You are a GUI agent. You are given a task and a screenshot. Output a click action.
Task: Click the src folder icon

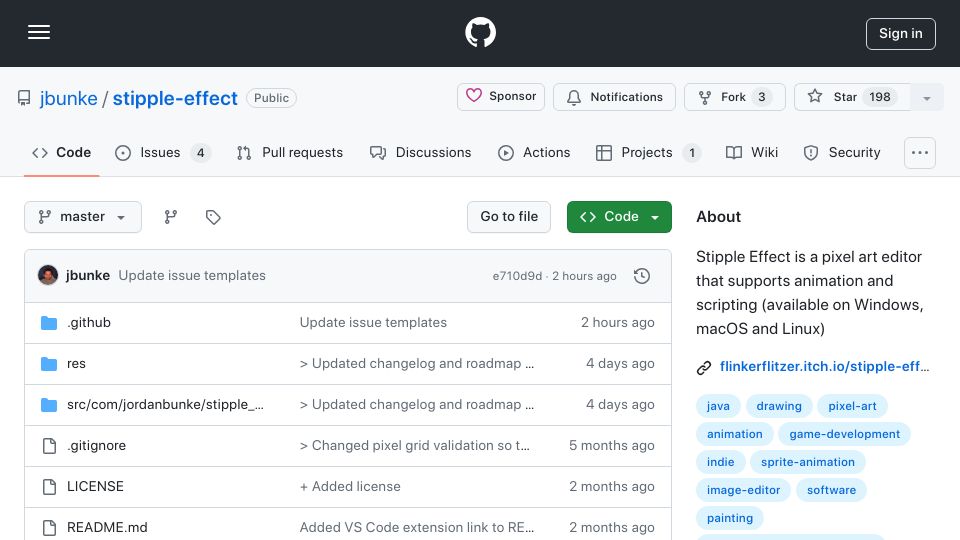pos(49,405)
